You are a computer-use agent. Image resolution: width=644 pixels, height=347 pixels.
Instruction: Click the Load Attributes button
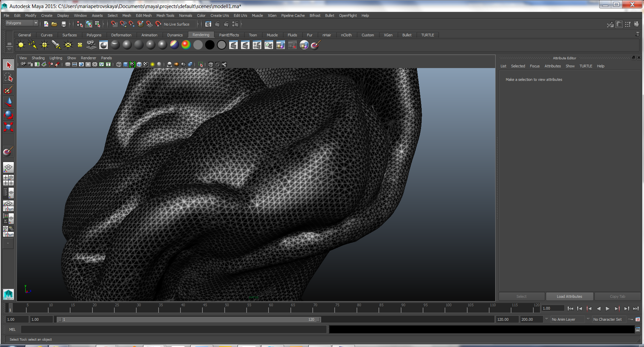569,296
